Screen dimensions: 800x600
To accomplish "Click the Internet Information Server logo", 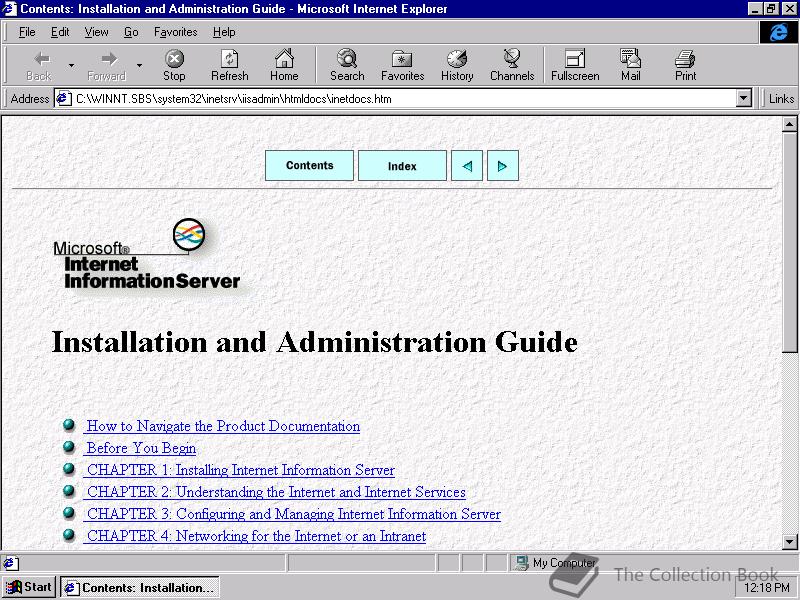I will 147,254.
